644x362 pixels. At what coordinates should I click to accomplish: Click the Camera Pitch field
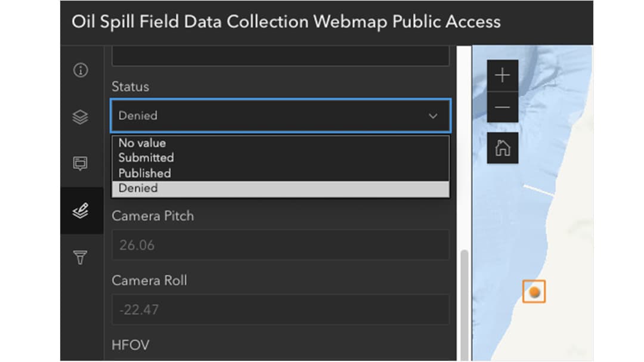(280, 245)
